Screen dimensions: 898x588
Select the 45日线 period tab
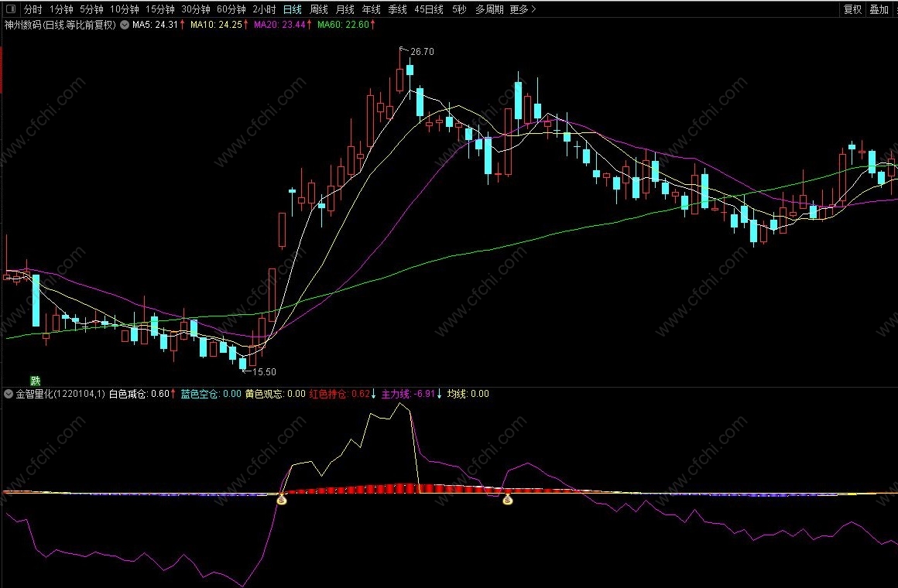click(428, 9)
